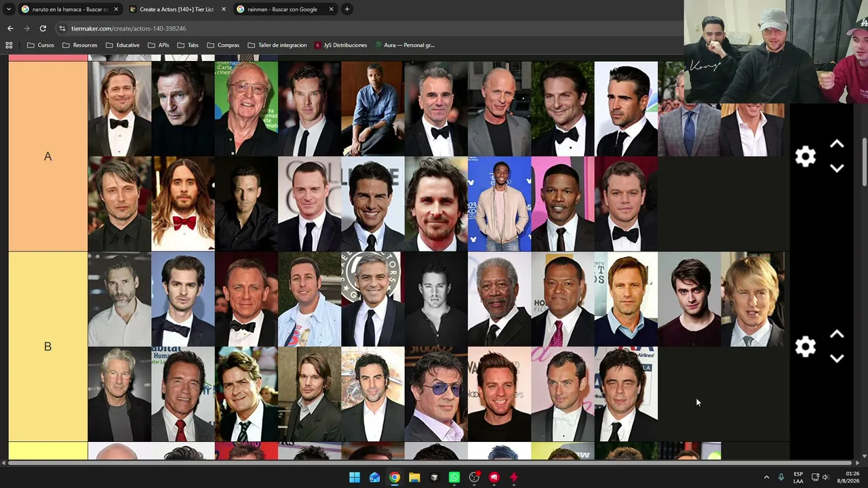Open the Cursos bookmark folder
The image size is (868, 488).
click(x=40, y=45)
